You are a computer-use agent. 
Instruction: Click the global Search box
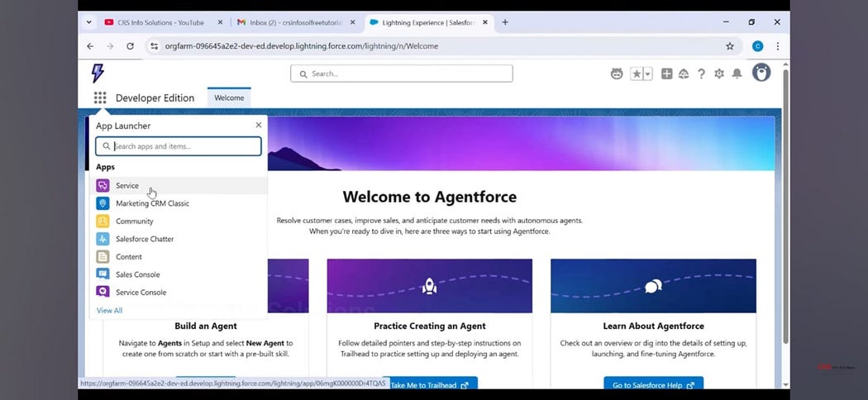[x=401, y=74]
